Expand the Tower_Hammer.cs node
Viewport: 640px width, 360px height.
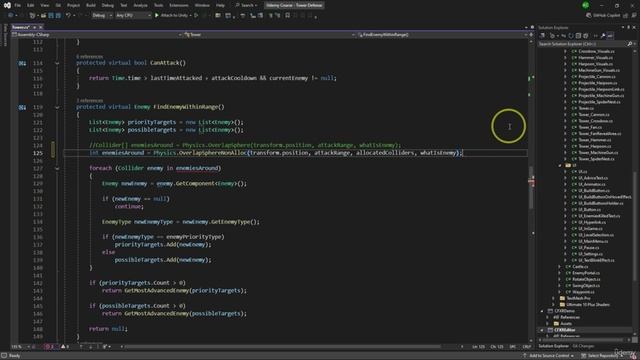[x=565, y=140]
